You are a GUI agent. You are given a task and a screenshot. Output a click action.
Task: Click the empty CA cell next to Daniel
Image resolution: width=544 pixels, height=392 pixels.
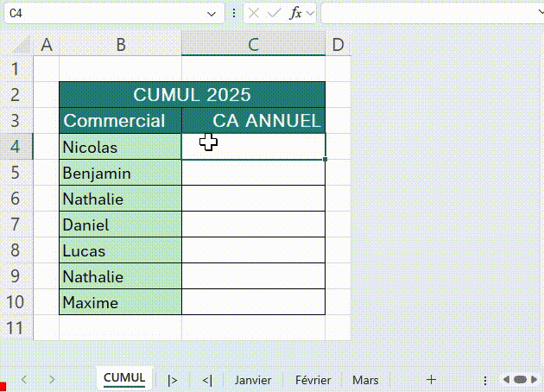point(253,224)
